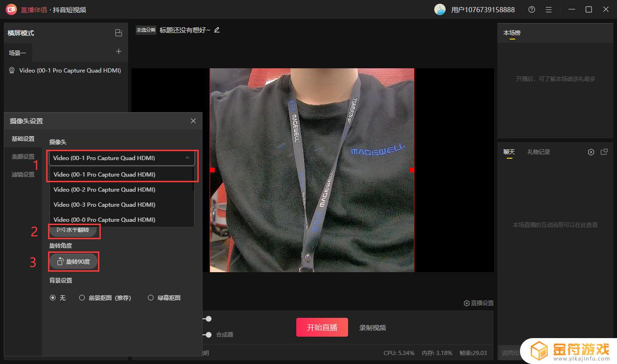The width and height of the screenshot is (617, 364).
Task: Click the webcam icon of the Video source
Action: [12, 70]
